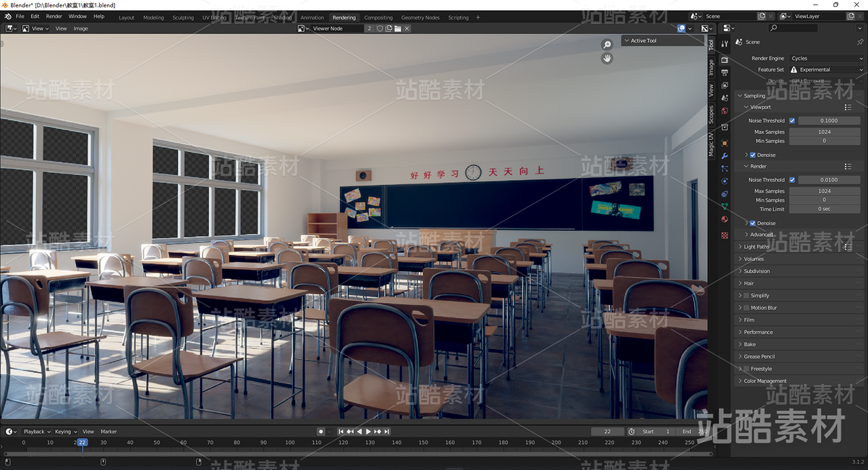868x470 pixels.
Task: Toggle Render Noise Threshold checkbox
Action: click(x=792, y=180)
